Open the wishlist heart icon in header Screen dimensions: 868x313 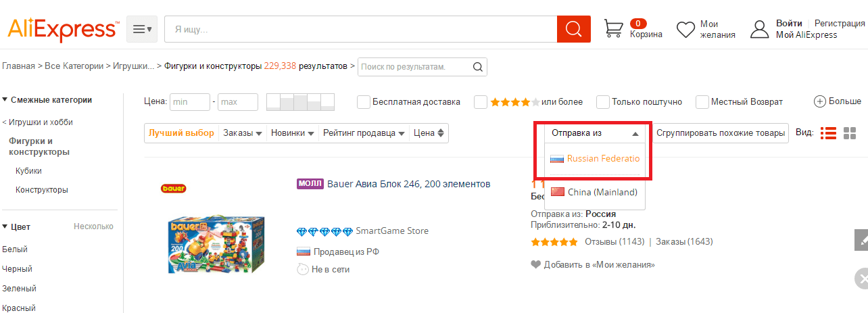coord(686,29)
